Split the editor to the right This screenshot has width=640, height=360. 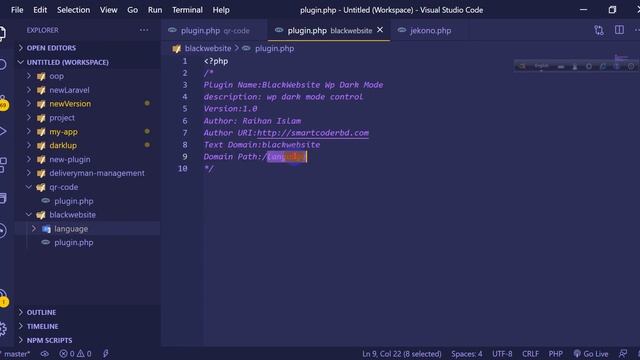tap(619, 30)
